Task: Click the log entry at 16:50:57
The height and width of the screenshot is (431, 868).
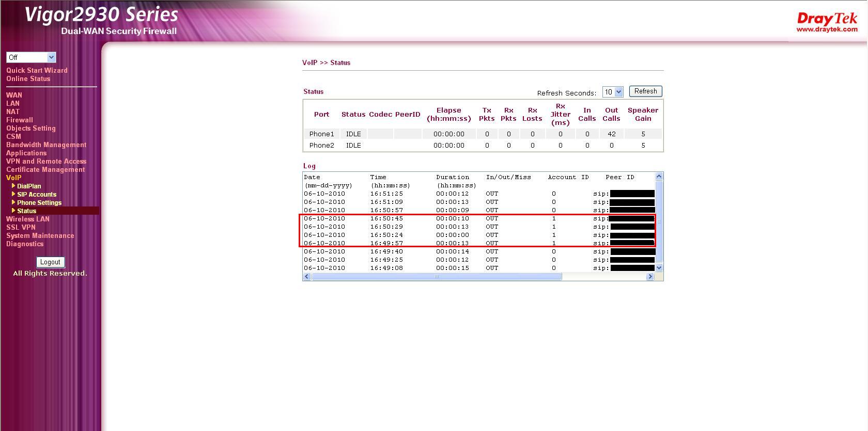Action: (479, 210)
